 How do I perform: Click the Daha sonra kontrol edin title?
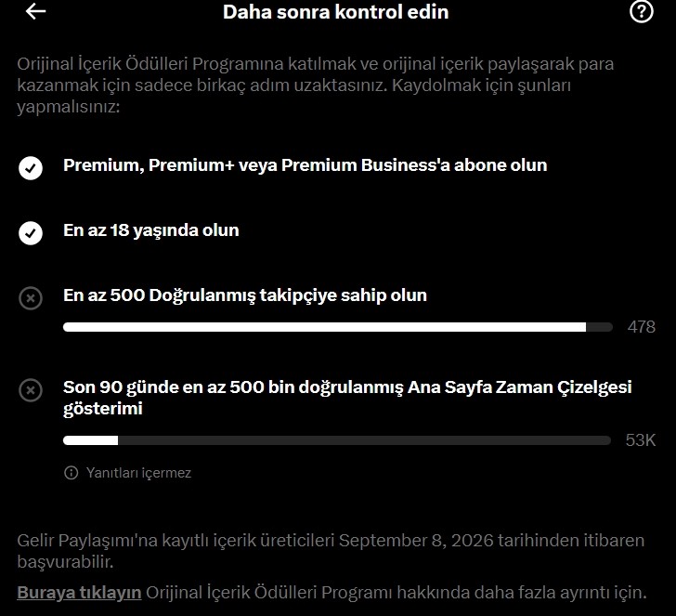336,12
